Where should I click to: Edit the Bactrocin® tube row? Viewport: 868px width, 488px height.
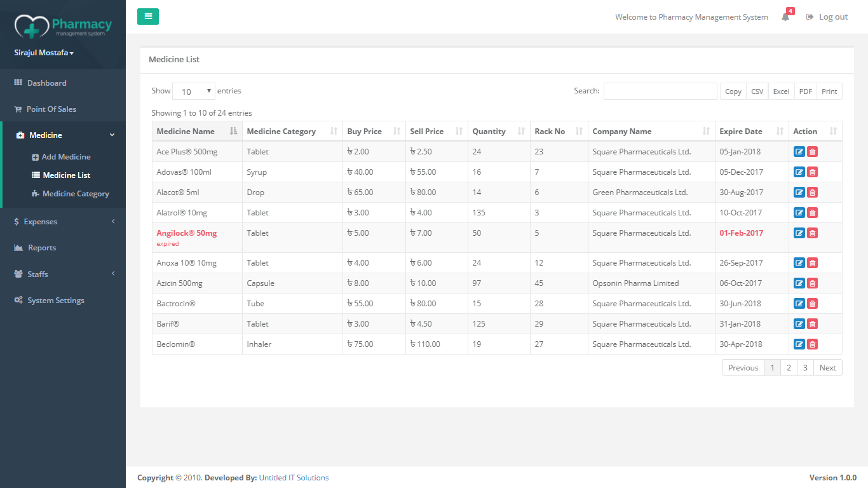(799, 304)
